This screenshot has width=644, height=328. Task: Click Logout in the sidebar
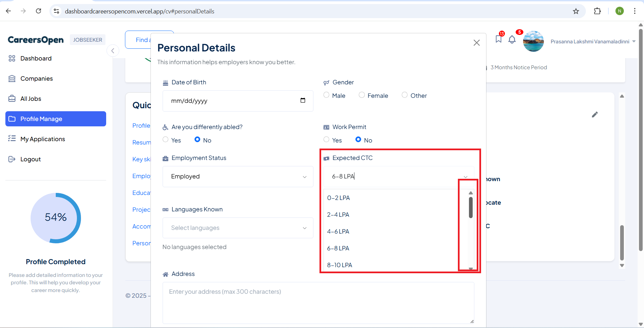pos(31,159)
